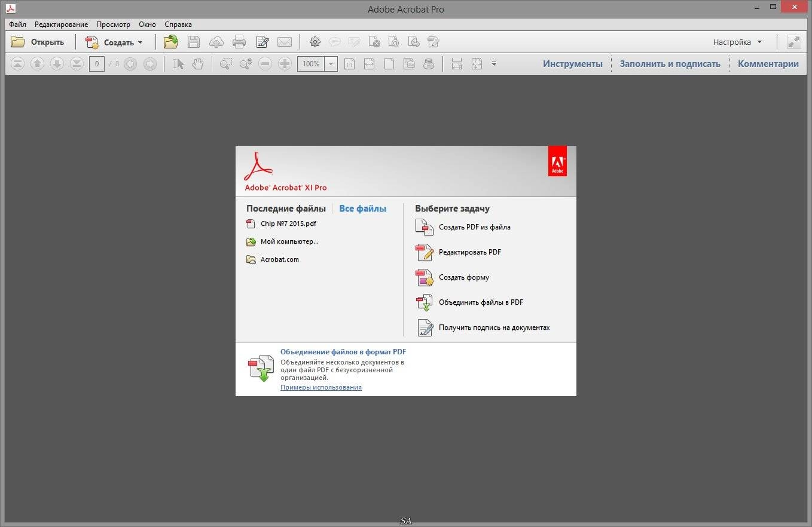
Task: Click the add sticky note comment icon
Action: tap(335, 42)
